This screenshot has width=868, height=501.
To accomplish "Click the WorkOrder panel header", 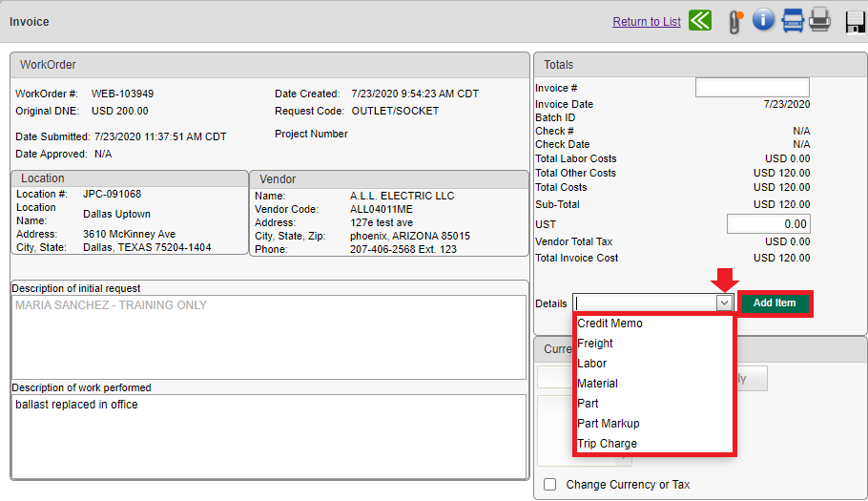I will coord(270,65).
